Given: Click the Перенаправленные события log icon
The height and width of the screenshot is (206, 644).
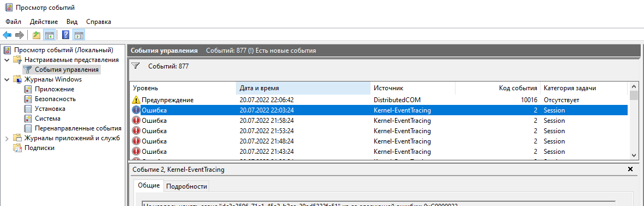Looking at the screenshot, I should point(28,129).
